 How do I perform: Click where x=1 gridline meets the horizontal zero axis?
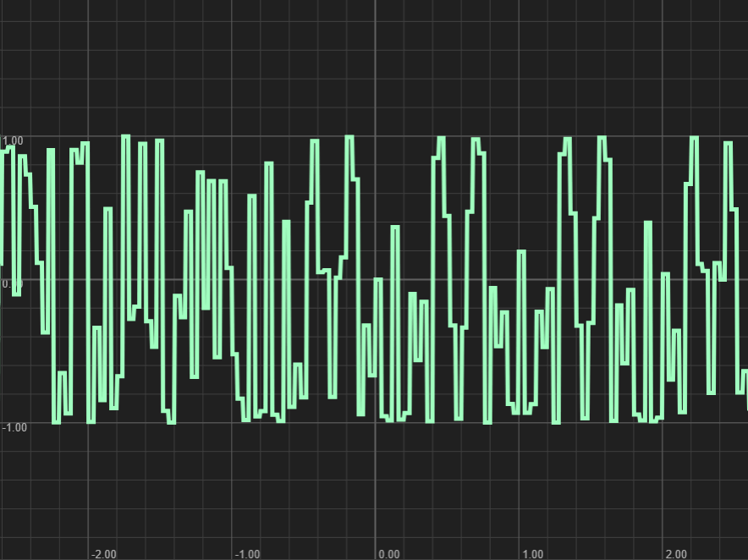(x=519, y=279)
